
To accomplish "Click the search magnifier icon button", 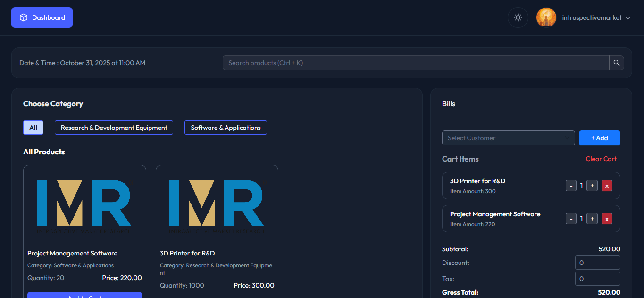I will (x=616, y=63).
